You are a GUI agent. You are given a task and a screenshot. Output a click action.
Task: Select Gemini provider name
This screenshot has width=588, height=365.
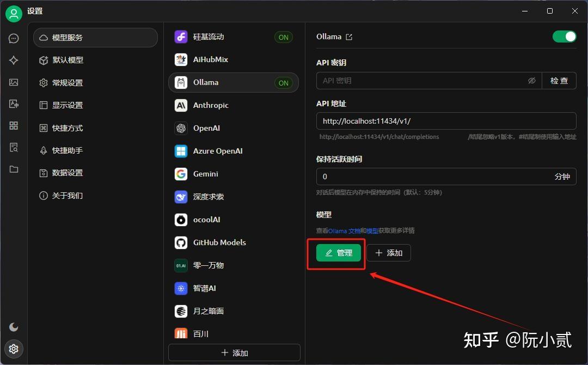pyautogui.click(x=205, y=174)
